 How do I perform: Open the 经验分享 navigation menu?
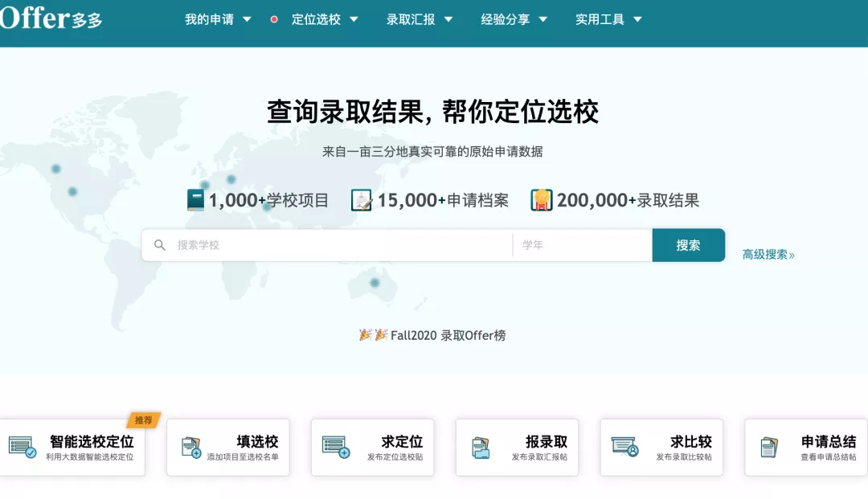[514, 19]
